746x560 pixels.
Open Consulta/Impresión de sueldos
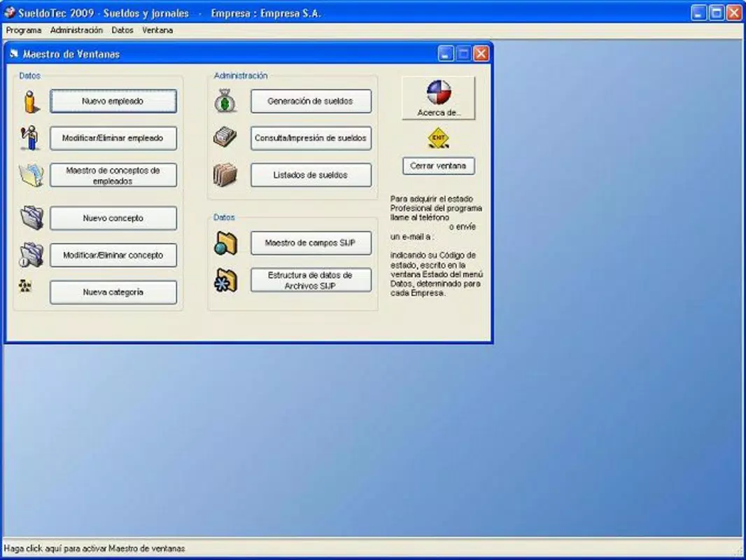[x=311, y=138]
